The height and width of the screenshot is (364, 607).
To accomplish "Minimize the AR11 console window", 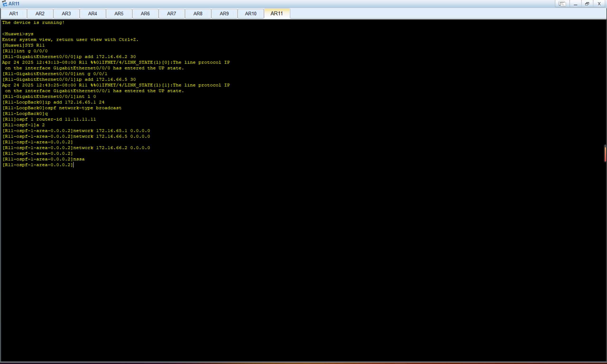I will [575, 4].
